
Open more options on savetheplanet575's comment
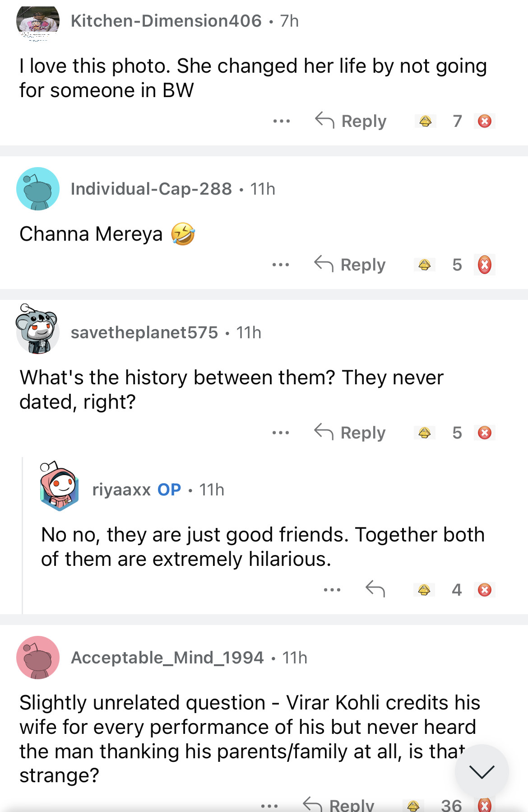pos(281,433)
